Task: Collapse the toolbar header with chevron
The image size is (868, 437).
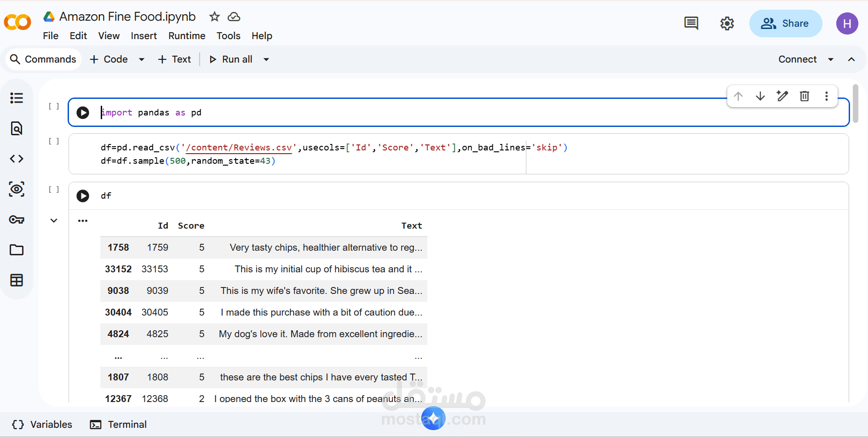Action: [x=851, y=59]
